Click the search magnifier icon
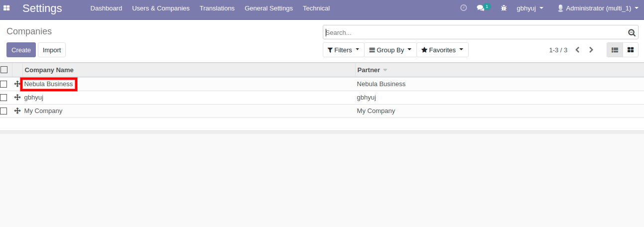 [632, 33]
